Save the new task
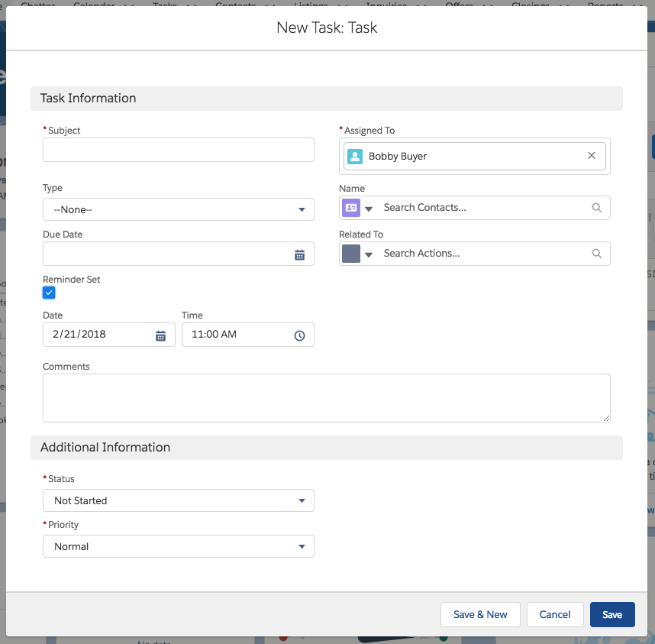The width and height of the screenshot is (655, 644). [x=612, y=614]
